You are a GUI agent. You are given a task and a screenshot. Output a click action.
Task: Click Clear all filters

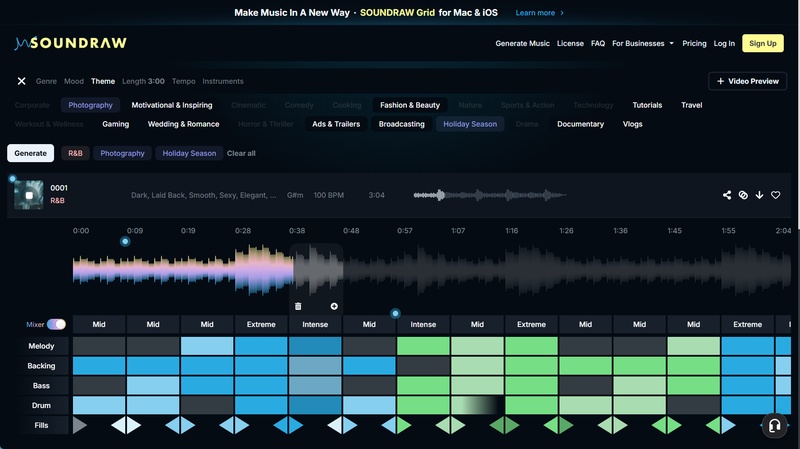pyautogui.click(x=241, y=153)
